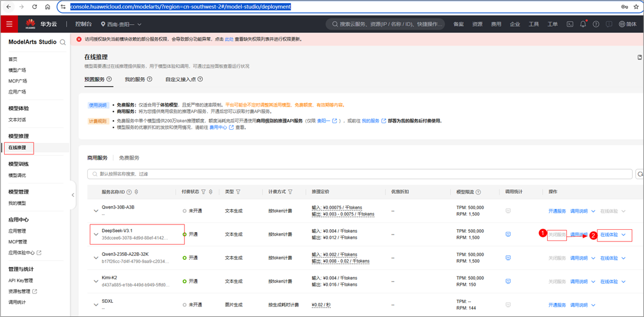The image size is (644, 317).
Task: Open the notifications bell icon
Action: (583, 24)
